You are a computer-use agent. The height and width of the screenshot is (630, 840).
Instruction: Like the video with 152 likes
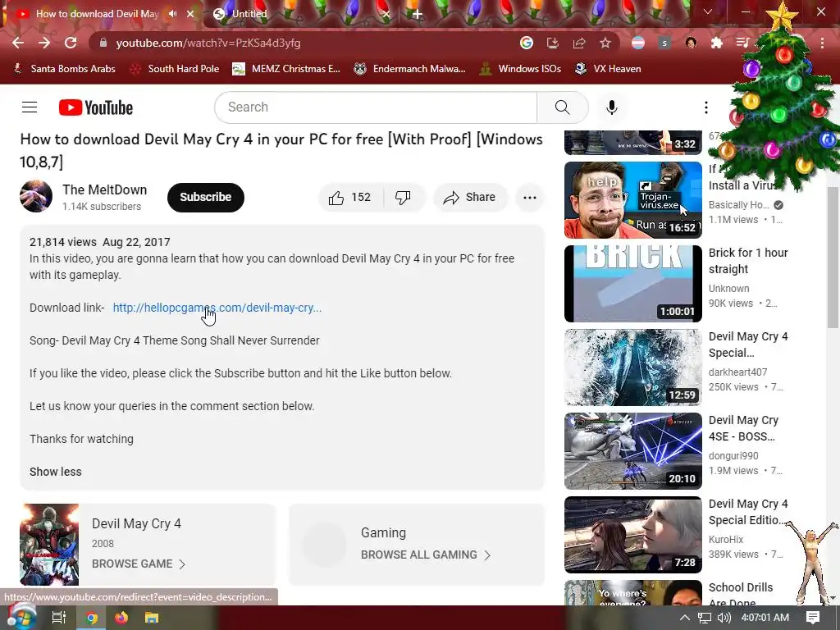pos(350,197)
